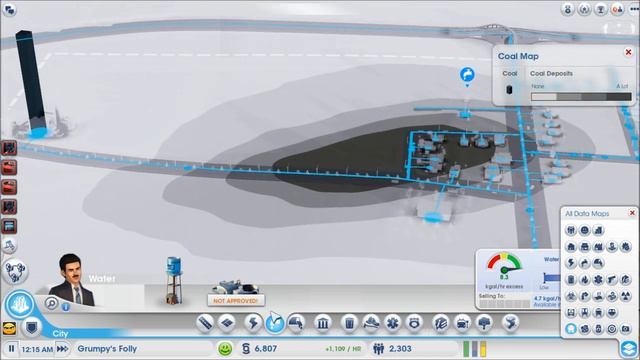Show the blue info button by advisor
This screenshot has height=360, width=640.
click(65, 307)
